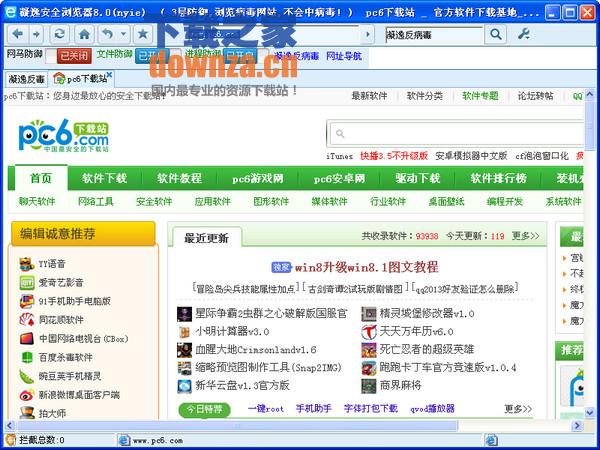Viewport: 600px width, 450px height.
Task: Click the 跑跑卡丁车 game icon
Action: coord(369,368)
